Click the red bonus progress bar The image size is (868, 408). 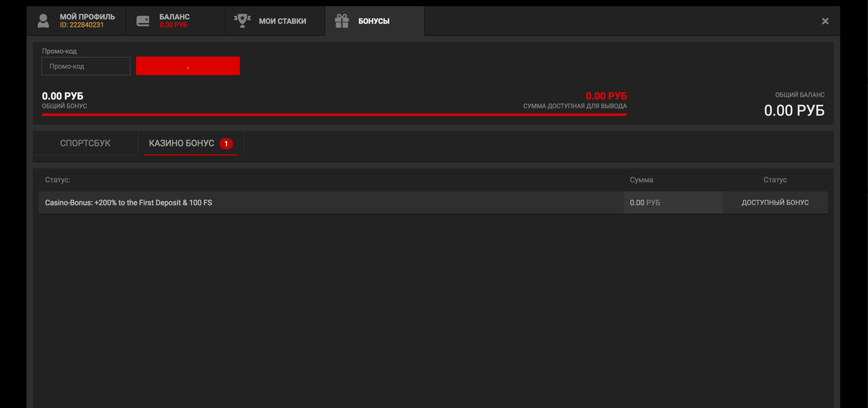point(334,115)
